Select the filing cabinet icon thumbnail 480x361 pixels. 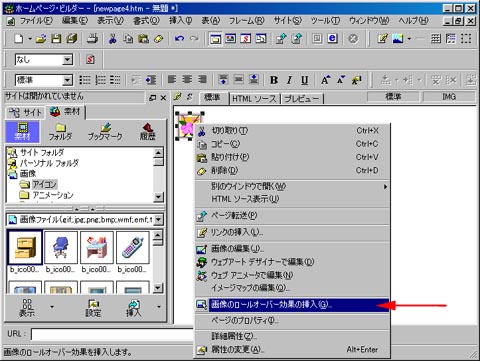[25, 248]
